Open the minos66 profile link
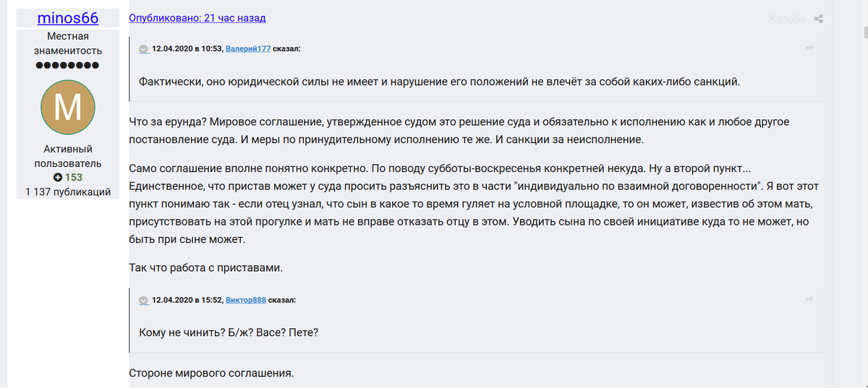The width and height of the screenshot is (868, 388). click(x=68, y=18)
